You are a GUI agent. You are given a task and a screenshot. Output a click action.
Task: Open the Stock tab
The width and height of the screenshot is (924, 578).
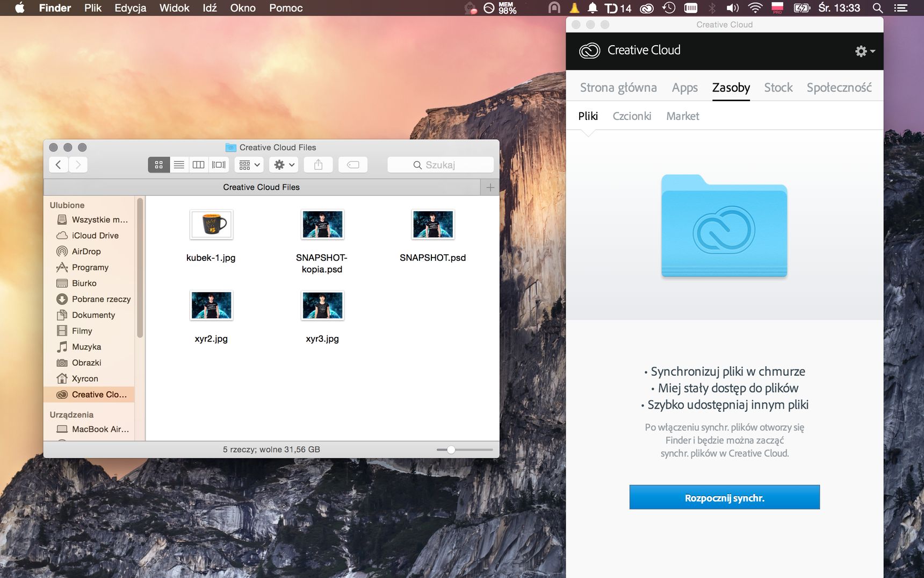pyautogui.click(x=778, y=88)
